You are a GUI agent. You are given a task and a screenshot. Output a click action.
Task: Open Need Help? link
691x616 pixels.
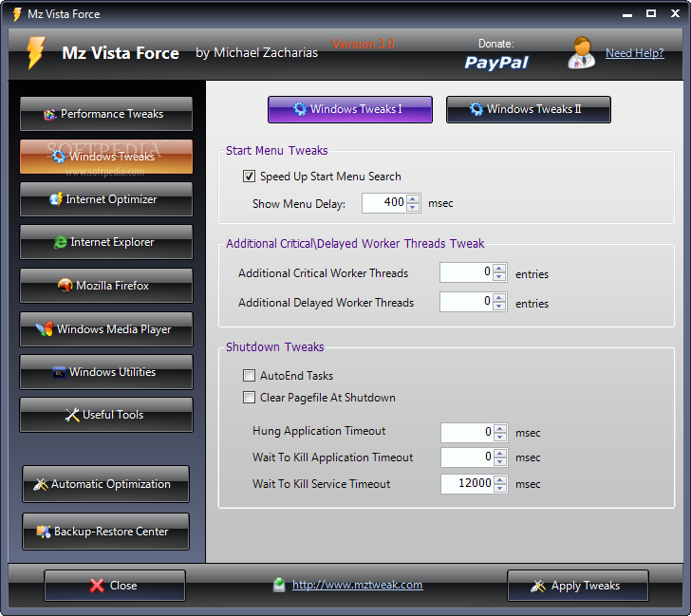pos(635,53)
